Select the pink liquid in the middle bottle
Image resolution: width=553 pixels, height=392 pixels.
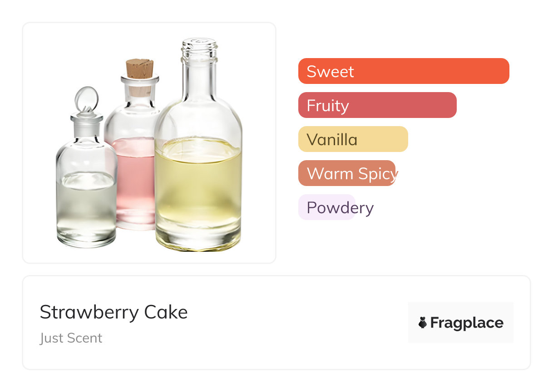(x=134, y=177)
